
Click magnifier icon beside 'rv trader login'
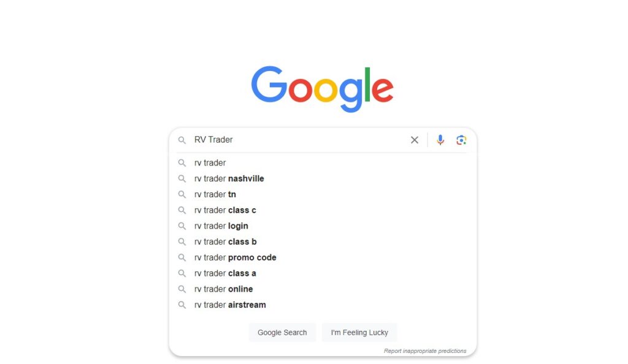[x=182, y=226]
